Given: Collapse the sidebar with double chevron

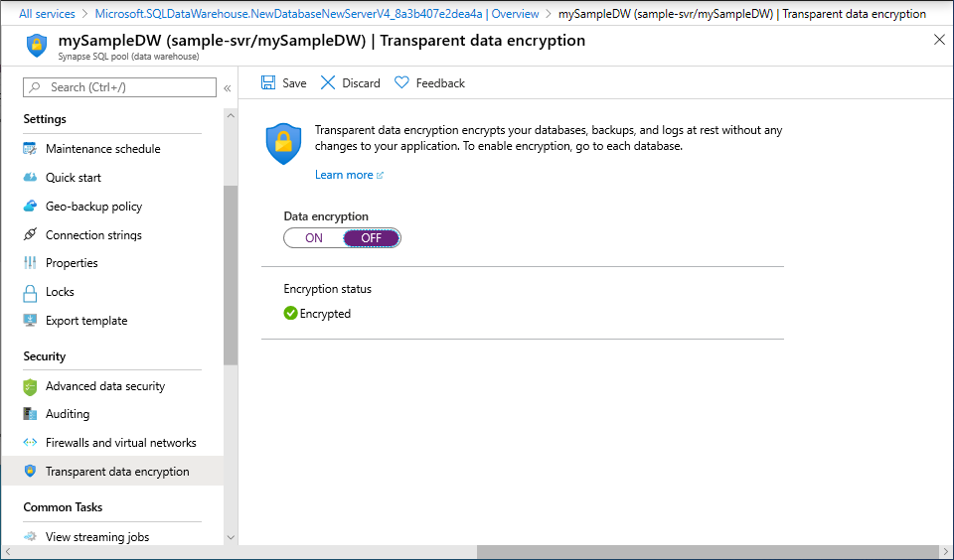Looking at the screenshot, I should click(x=227, y=88).
